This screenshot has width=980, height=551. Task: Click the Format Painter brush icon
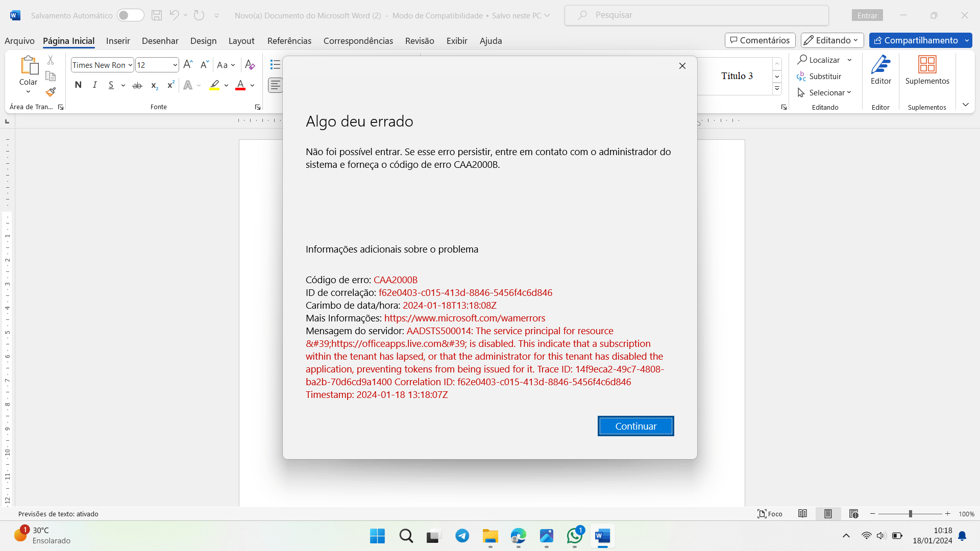pyautogui.click(x=51, y=92)
